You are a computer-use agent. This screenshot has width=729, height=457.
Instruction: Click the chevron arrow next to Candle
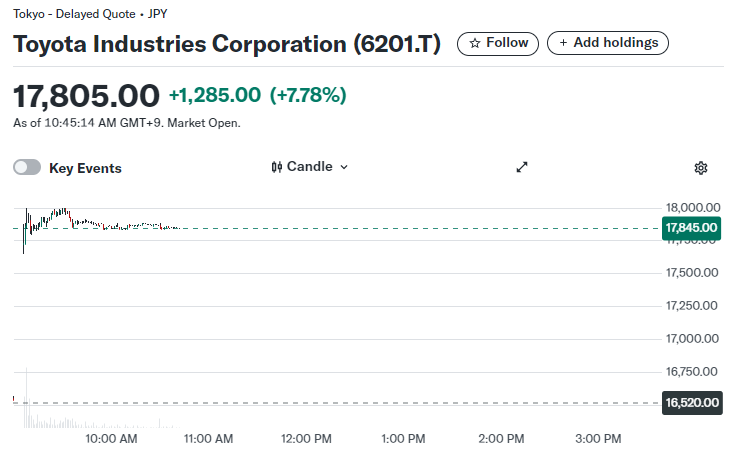tap(344, 167)
